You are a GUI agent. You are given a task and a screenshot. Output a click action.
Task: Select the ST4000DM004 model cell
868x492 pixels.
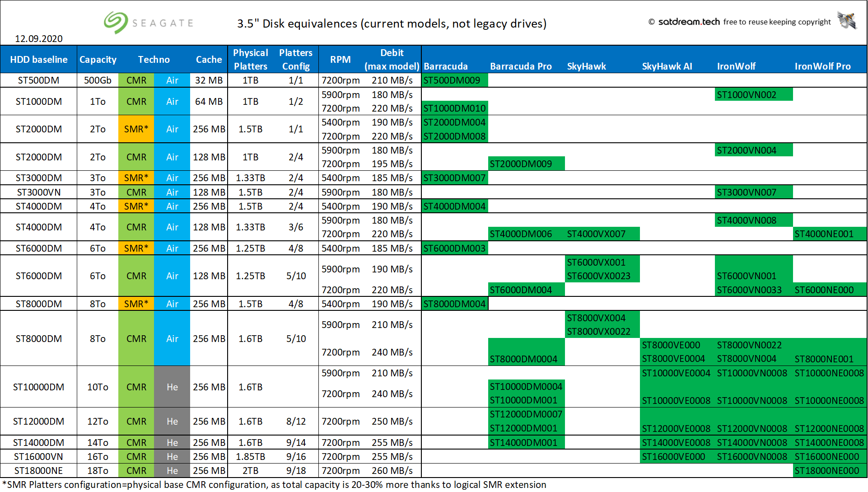pyautogui.click(x=455, y=206)
